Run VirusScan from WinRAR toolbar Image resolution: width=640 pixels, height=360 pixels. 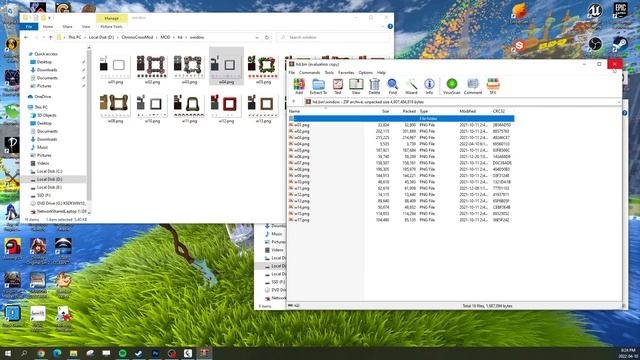[x=451, y=86]
